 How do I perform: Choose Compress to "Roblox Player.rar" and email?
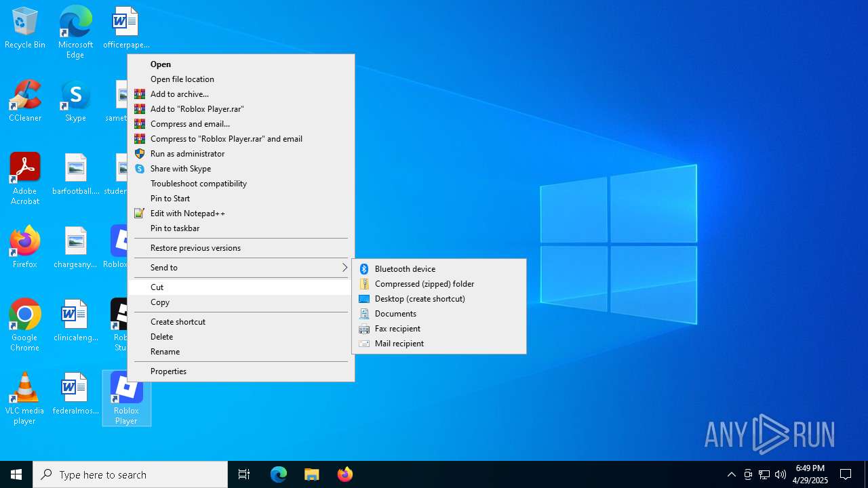pyautogui.click(x=241, y=139)
